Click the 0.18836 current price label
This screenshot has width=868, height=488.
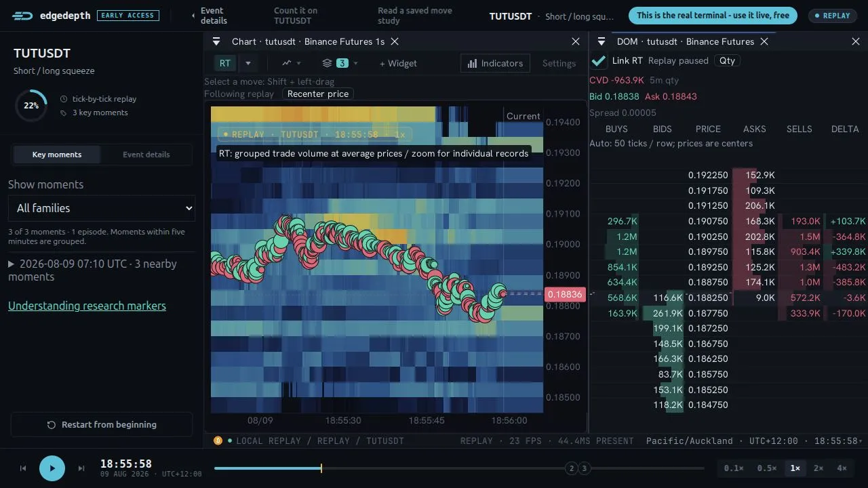pos(564,294)
